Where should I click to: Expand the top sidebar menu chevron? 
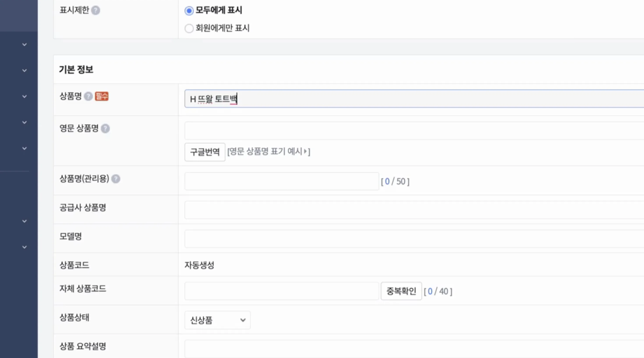[x=24, y=44]
